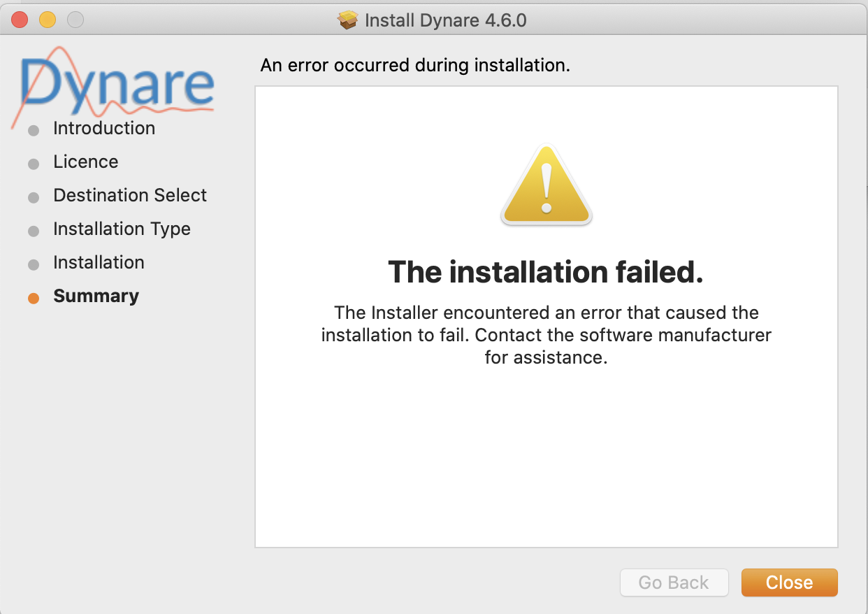Screen dimensions: 868x614
Task: Click the Installation Type step bullet
Action: click(34, 231)
